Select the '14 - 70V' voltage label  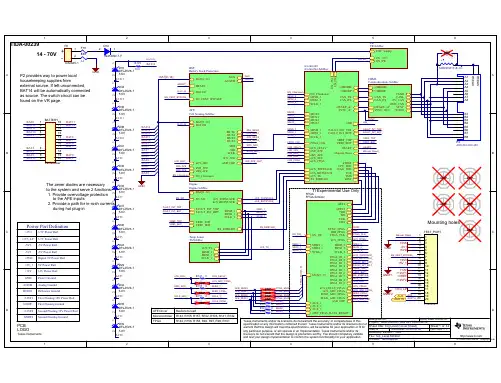tap(47, 54)
